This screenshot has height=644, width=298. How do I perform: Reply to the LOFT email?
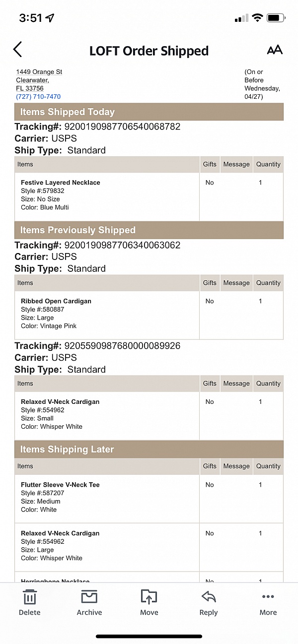tap(209, 603)
